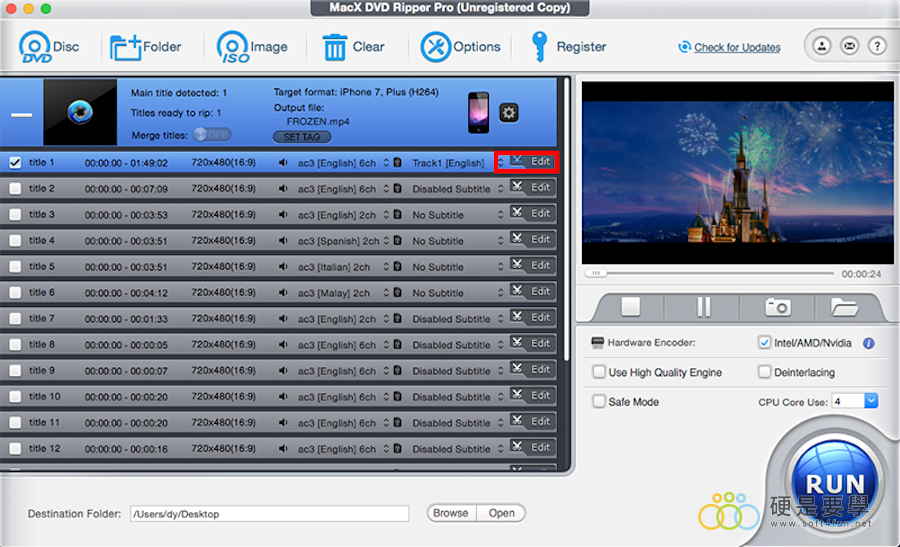Click the video preview seek slider

point(710,273)
